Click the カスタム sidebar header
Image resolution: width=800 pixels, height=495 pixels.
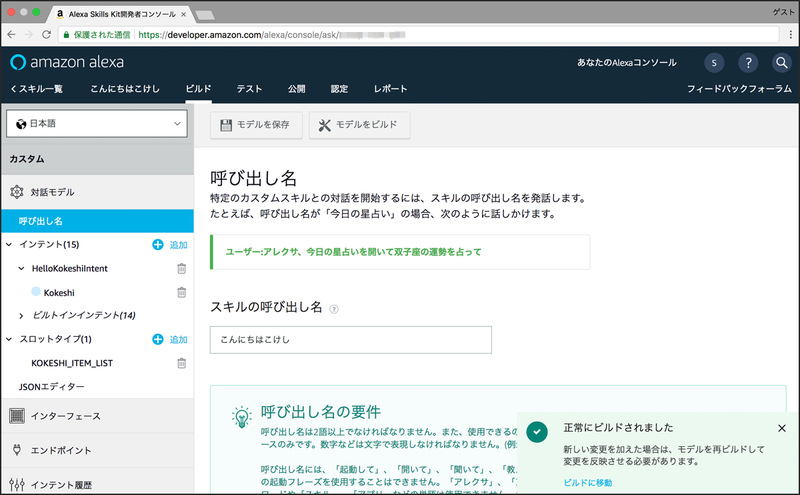pyautogui.click(x=97, y=159)
